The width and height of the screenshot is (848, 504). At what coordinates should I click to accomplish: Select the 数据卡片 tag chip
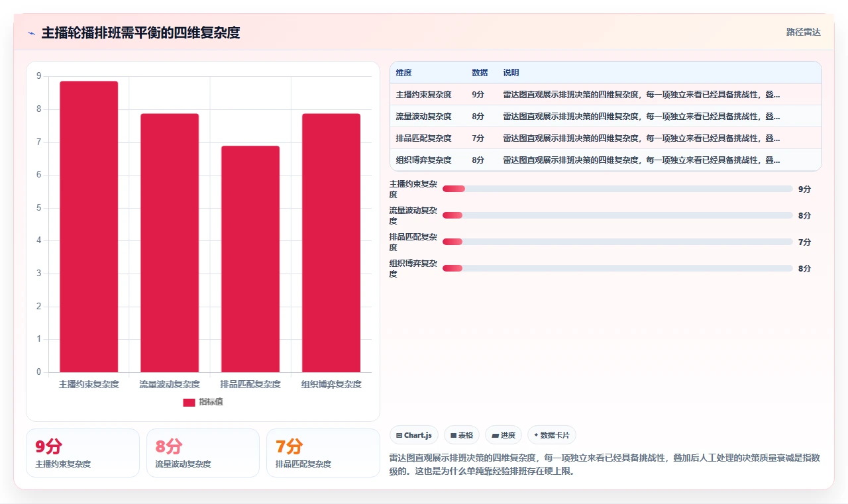point(552,435)
